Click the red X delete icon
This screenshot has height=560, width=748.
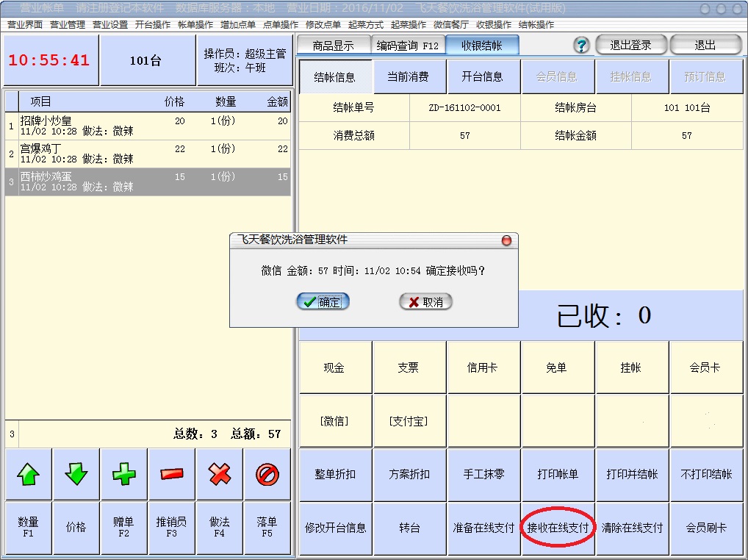tap(220, 475)
